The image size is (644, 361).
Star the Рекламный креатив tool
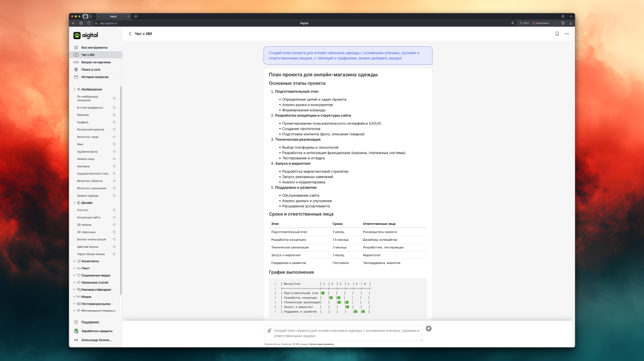click(114, 129)
